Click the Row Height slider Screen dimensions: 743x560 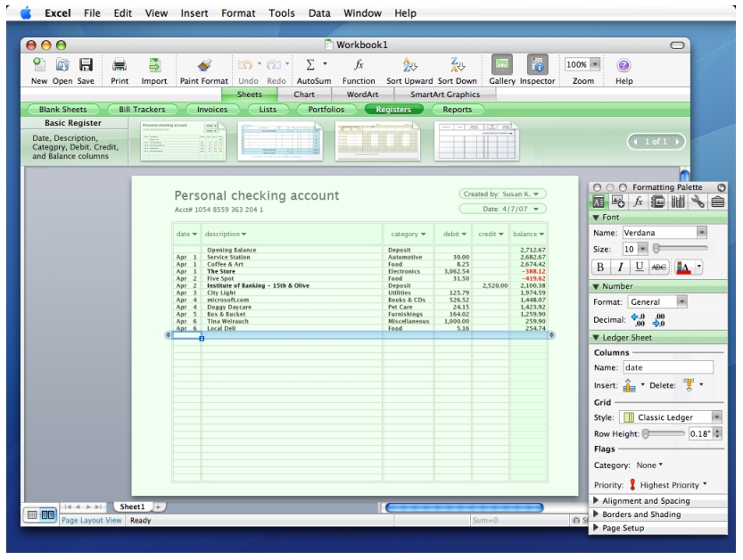[x=662, y=433]
